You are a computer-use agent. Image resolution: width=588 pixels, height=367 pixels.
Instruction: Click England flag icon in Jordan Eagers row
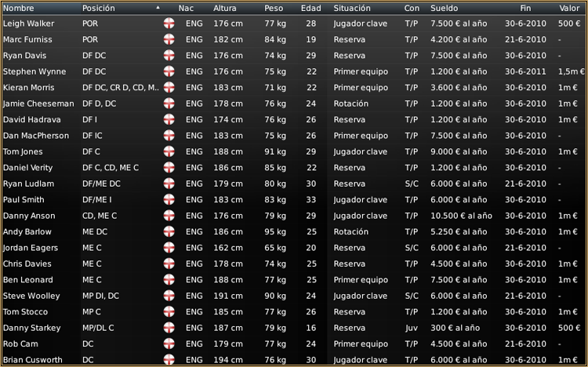pos(169,248)
